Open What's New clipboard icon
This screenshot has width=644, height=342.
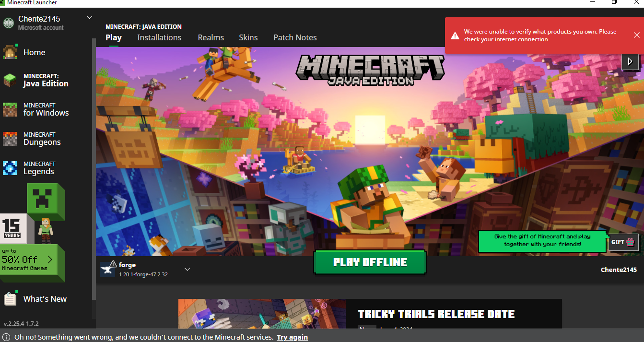10,298
